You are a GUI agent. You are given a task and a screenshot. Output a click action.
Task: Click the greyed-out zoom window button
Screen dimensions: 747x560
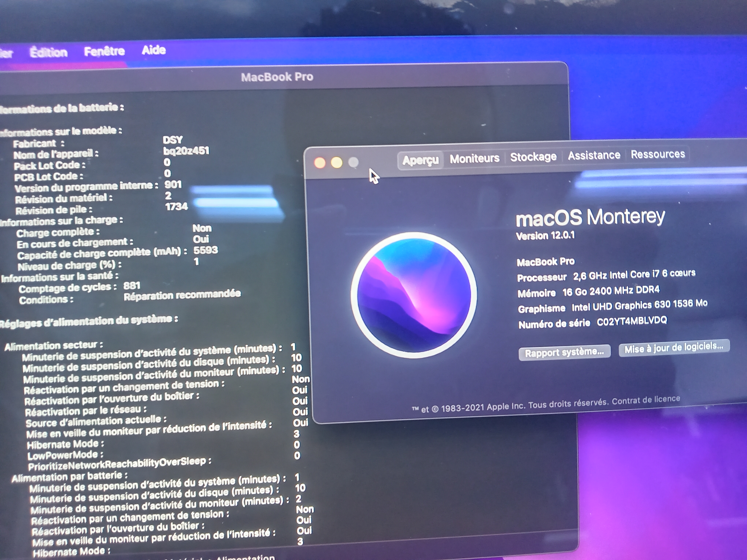353,162
